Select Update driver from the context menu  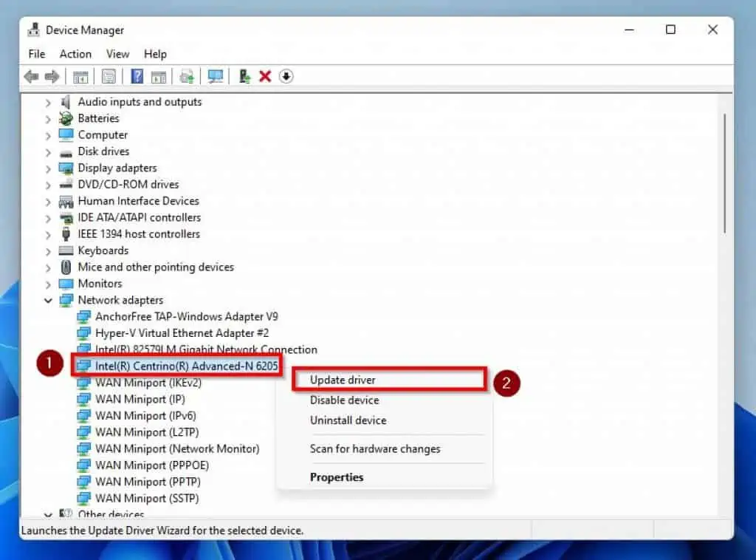(x=344, y=380)
